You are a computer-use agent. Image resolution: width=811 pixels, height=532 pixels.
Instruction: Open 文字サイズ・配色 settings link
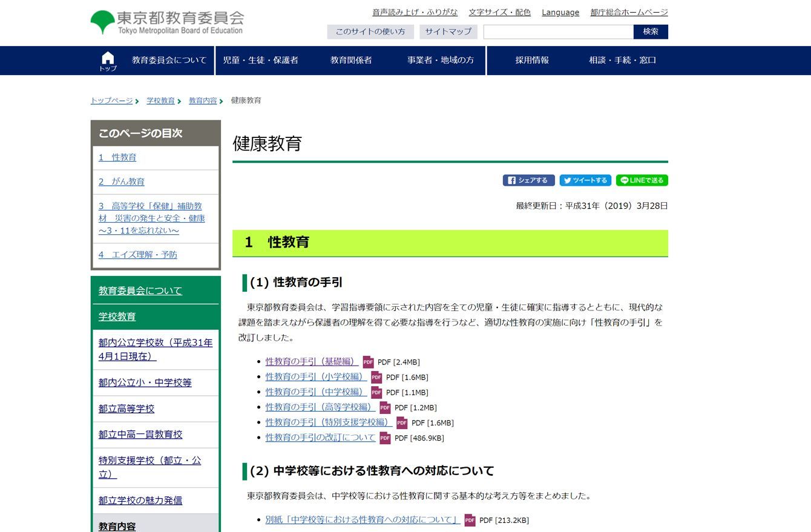click(499, 12)
